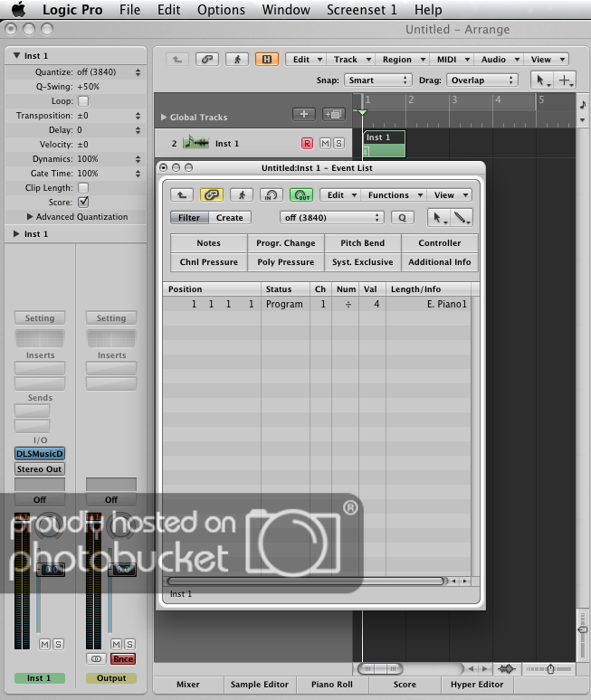Select the Create button
This screenshot has height=700, width=591.
click(x=230, y=218)
